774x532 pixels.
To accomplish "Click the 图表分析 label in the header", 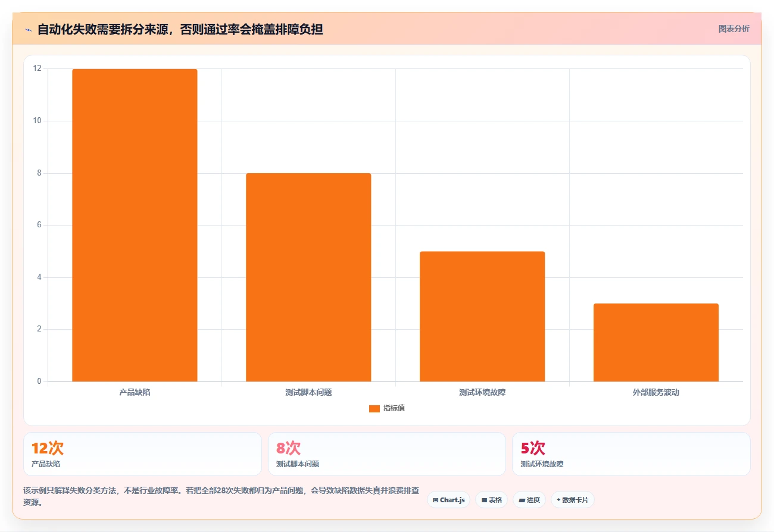I will [x=734, y=29].
